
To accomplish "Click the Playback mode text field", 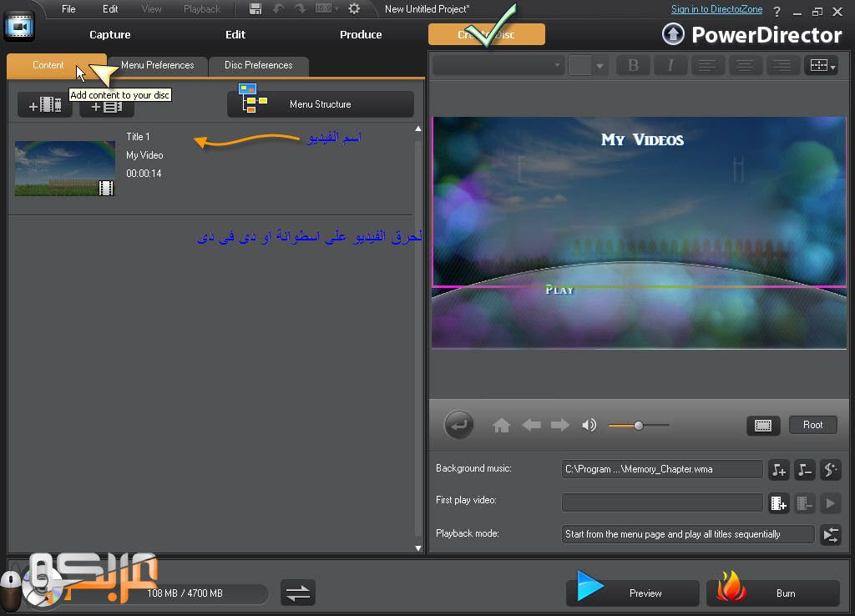I will [x=688, y=534].
